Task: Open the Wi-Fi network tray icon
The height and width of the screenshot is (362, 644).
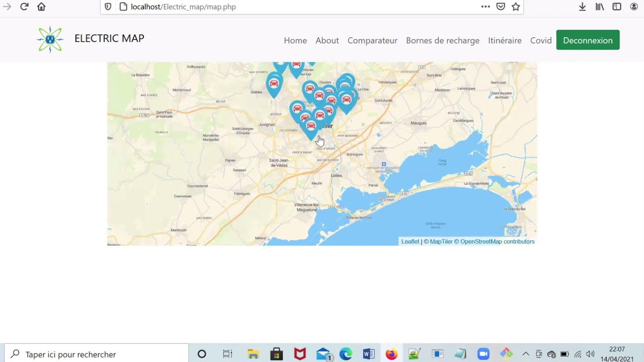Action: [578, 354]
